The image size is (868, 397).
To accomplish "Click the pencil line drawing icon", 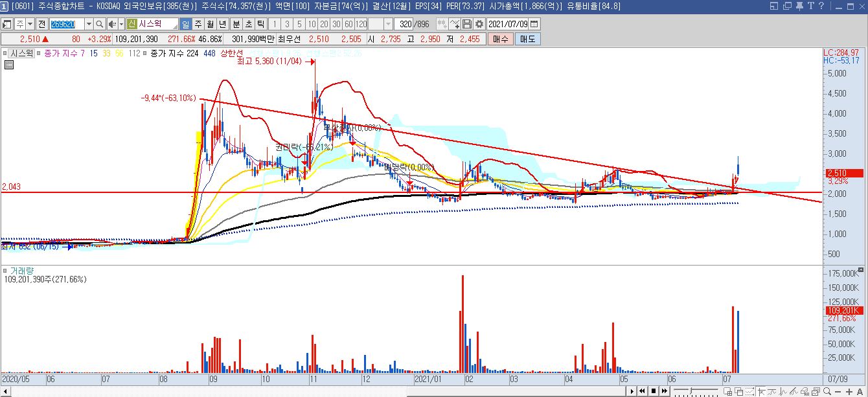I will coord(794,391).
